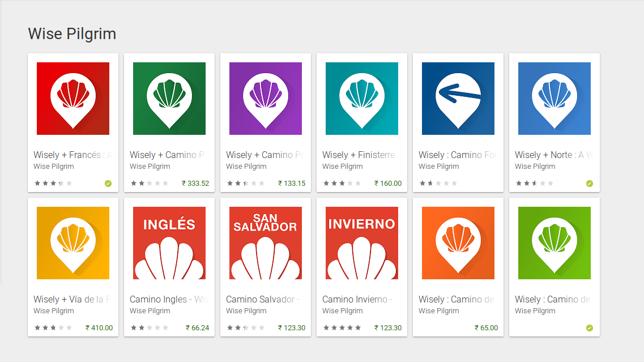Click installed checkmark on green Camino de card
The height and width of the screenshot is (362, 644).
(x=590, y=328)
